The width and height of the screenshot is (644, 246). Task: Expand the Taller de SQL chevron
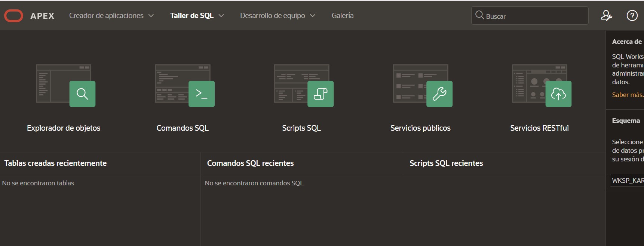(x=221, y=16)
